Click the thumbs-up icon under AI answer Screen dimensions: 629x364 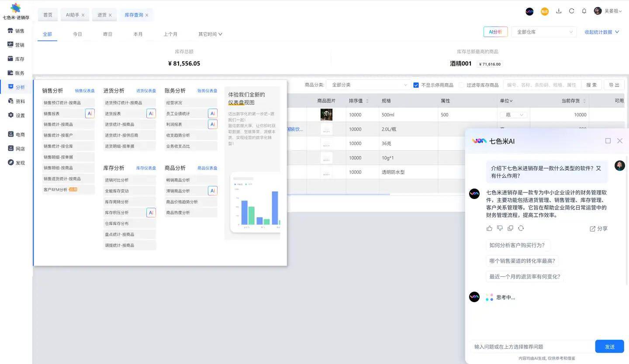coord(489,228)
